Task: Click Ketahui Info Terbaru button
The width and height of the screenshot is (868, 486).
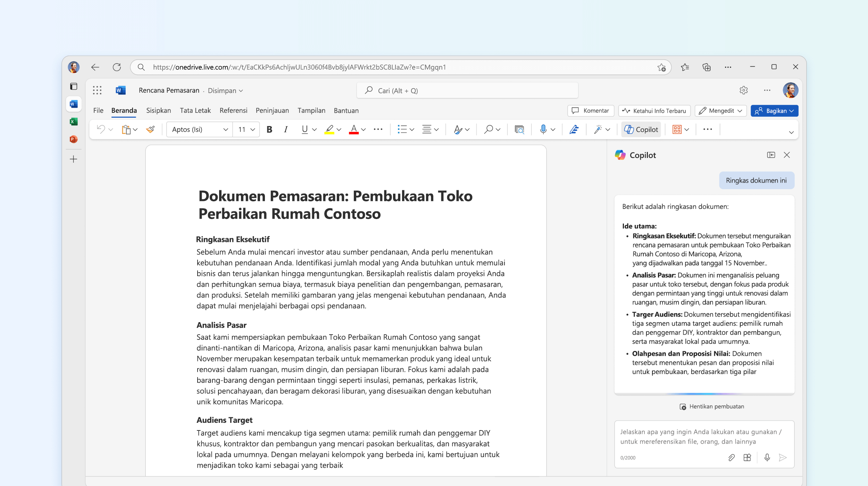Action: click(x=654, y=111)
